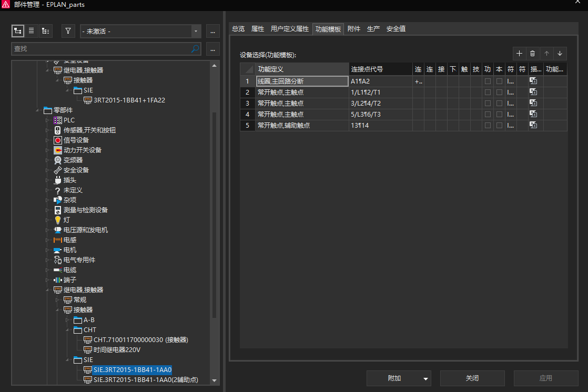This screenshot has width=588, height=392.
Task: Switch to the 属性 tab
Action: [x=258, y=29]
